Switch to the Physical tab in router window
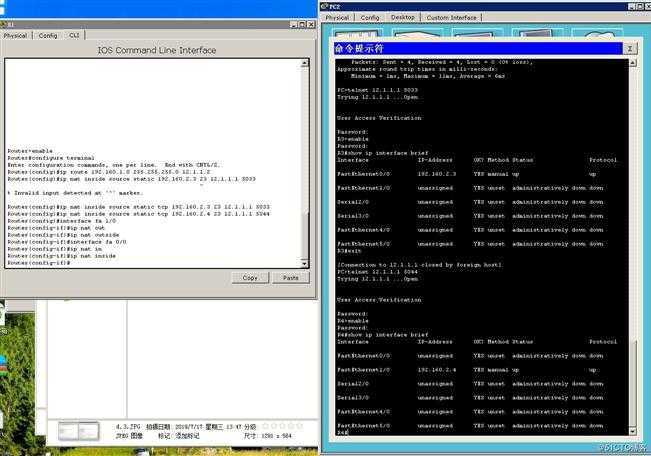651x456 pixels. point(15,36)
